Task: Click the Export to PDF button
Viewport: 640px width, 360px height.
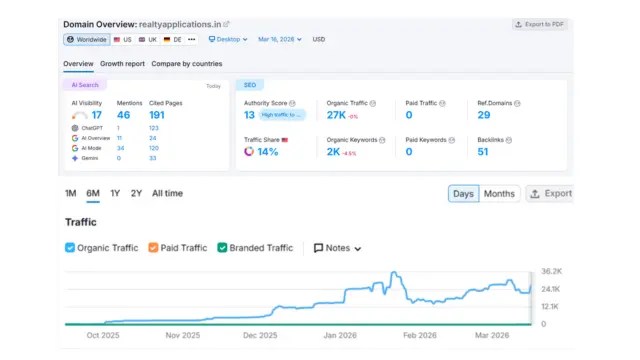Action: pyautogui.click(x=540, y=24)
